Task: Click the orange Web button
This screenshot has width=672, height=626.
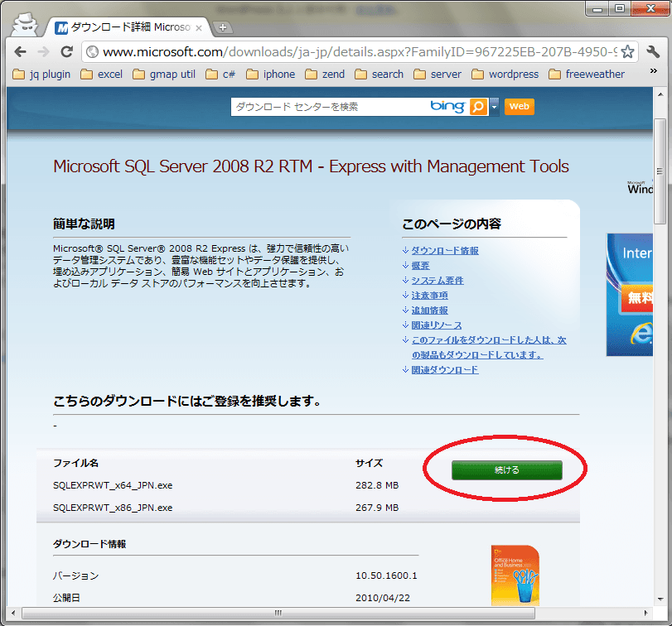Action: (519, 107)
